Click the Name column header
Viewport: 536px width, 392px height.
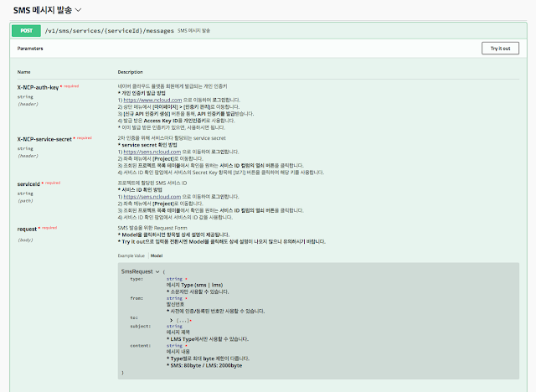pyautogui.click(x=24, y=72)
